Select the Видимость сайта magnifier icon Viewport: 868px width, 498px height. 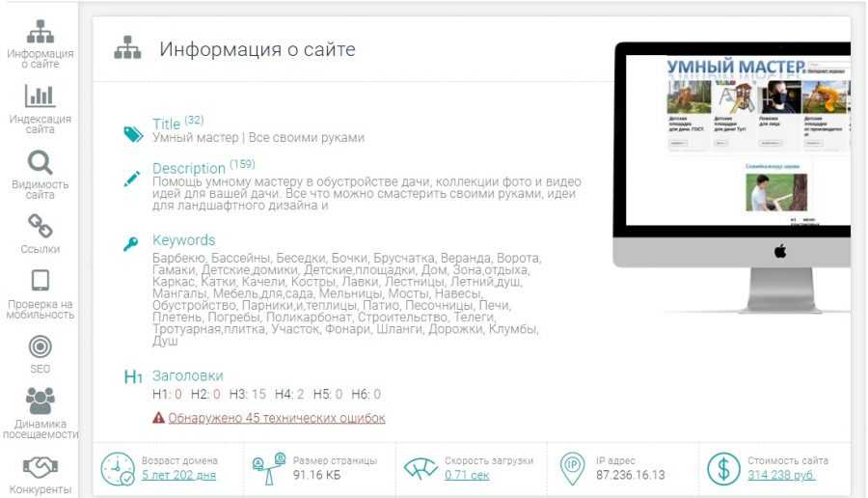[40, 161]
